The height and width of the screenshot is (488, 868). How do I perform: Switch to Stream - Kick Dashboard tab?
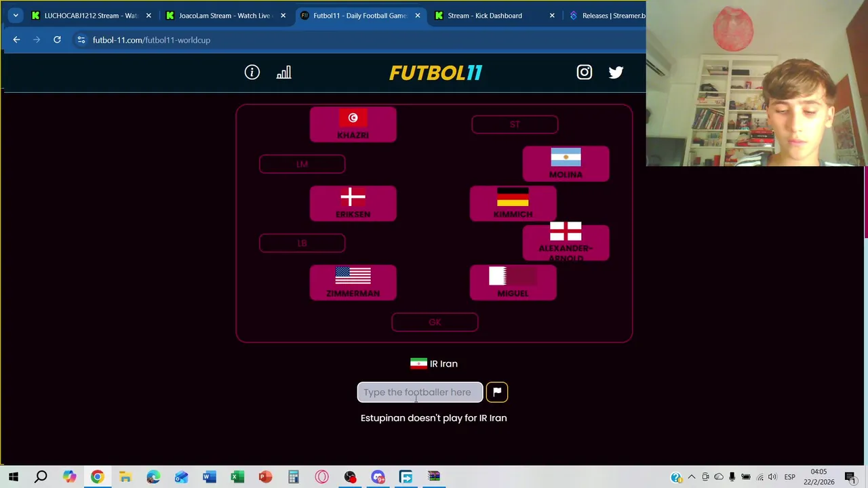[x=485, y=16]
